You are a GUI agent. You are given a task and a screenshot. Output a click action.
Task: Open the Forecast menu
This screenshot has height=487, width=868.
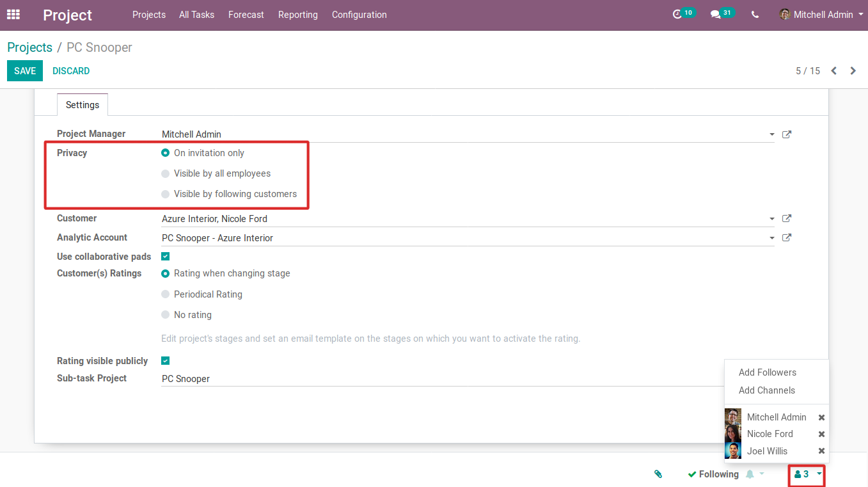246,14
